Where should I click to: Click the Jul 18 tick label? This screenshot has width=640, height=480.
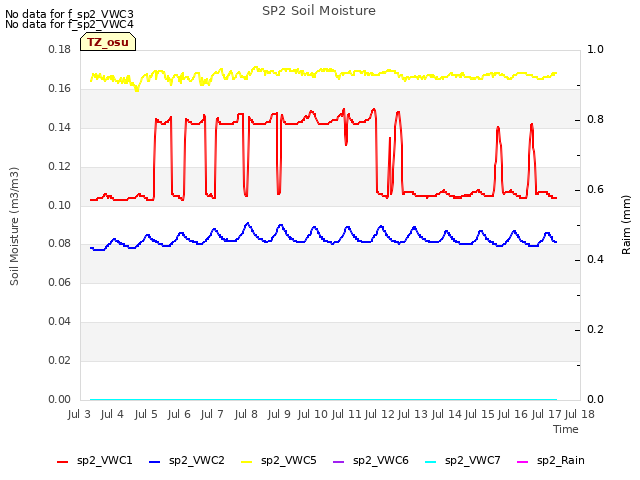(580, 414)
